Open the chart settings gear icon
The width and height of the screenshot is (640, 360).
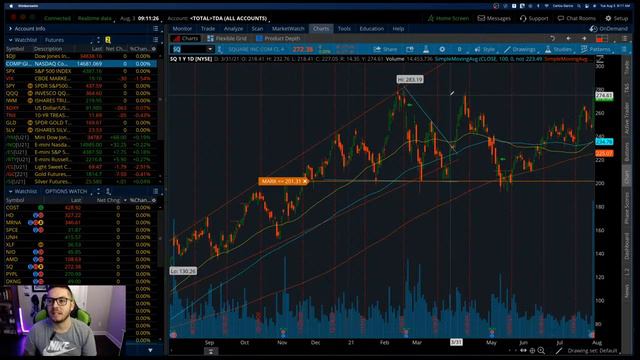pyautogui.click(x=442, y=49)
